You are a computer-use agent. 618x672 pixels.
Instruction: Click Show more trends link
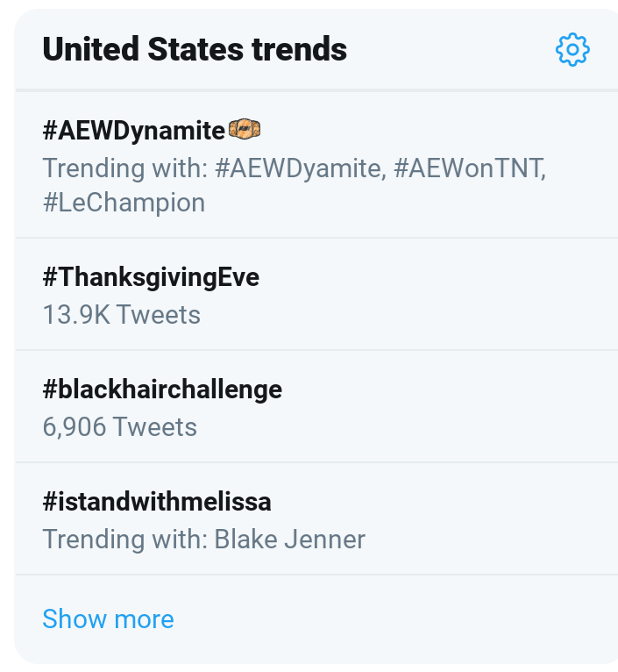click(109, 618)
